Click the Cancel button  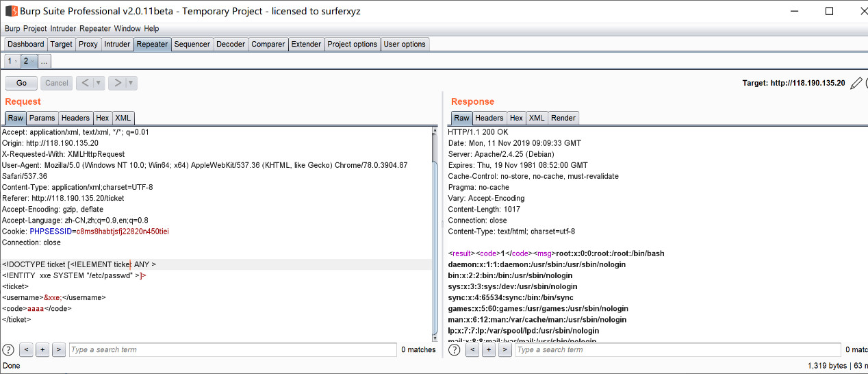pos(57,83)
